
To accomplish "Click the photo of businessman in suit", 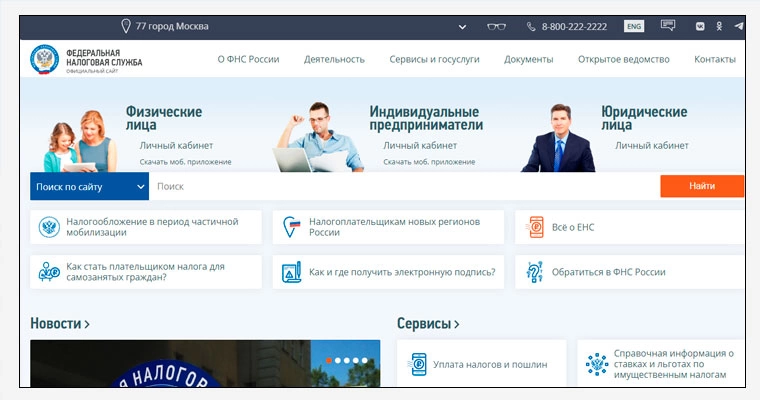I will coord(558,138).
